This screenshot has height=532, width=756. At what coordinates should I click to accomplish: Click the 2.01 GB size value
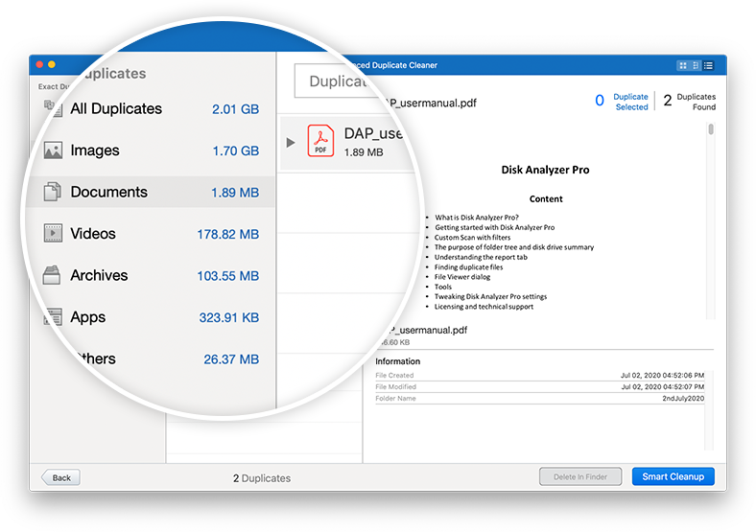[x=235, y=109]
